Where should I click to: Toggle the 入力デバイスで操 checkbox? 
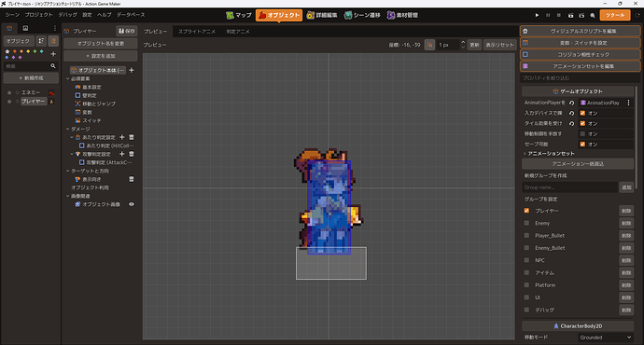tap(582, 113)
